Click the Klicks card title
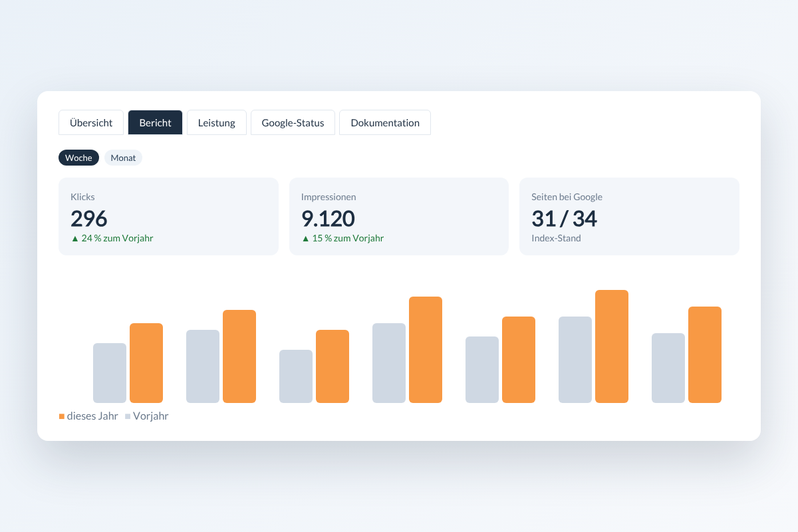 [82, 197]
